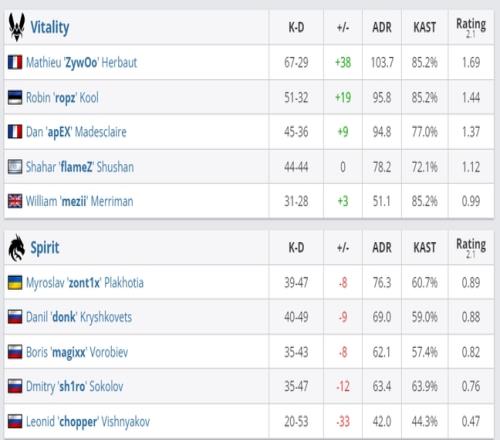This screenshot has width=500, height=440.
Task: Select the Rating 2.1 header in Vitality table
Action: click(x=471, y=27)
